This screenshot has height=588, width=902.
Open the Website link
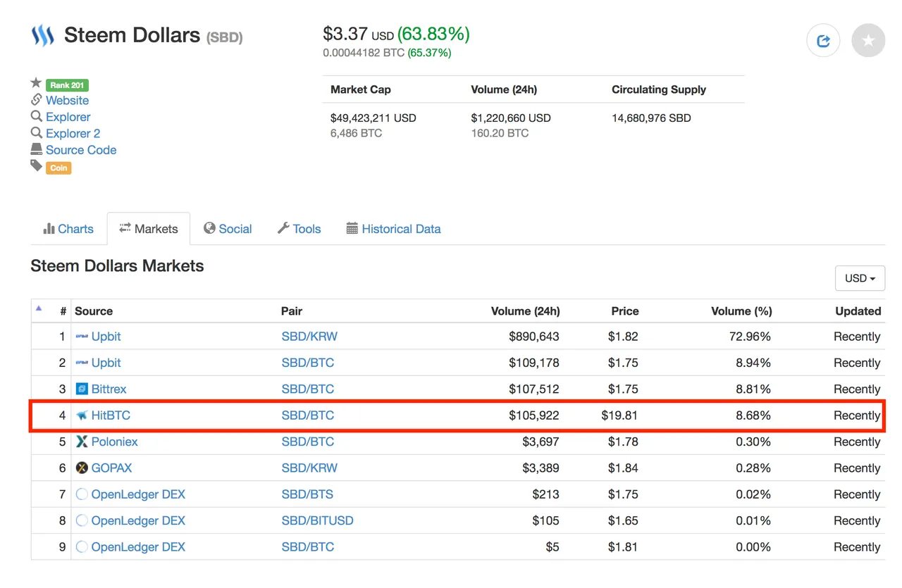click(x=68, y=100)
